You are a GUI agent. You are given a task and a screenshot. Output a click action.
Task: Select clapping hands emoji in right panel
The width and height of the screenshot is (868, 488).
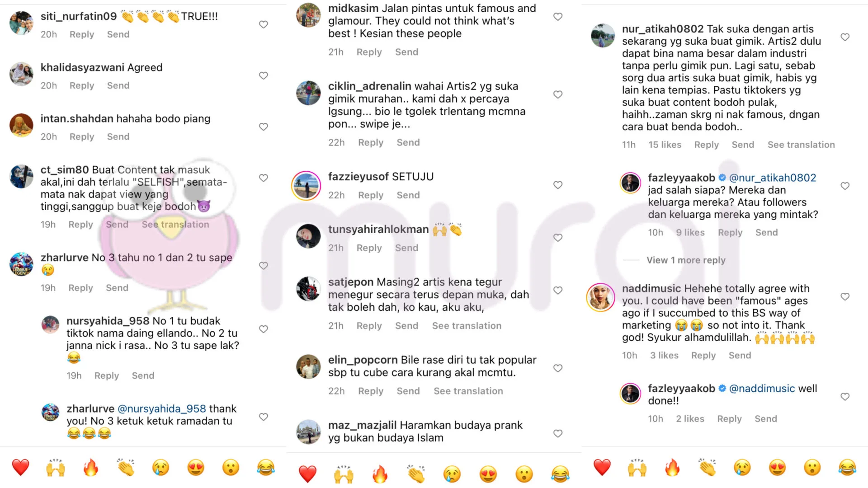click(708, 467)
